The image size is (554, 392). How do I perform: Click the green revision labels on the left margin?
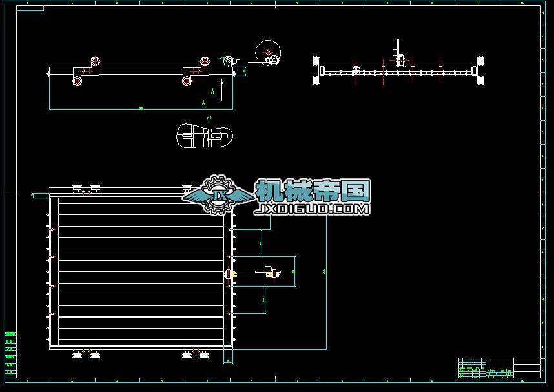pos(10,353)
